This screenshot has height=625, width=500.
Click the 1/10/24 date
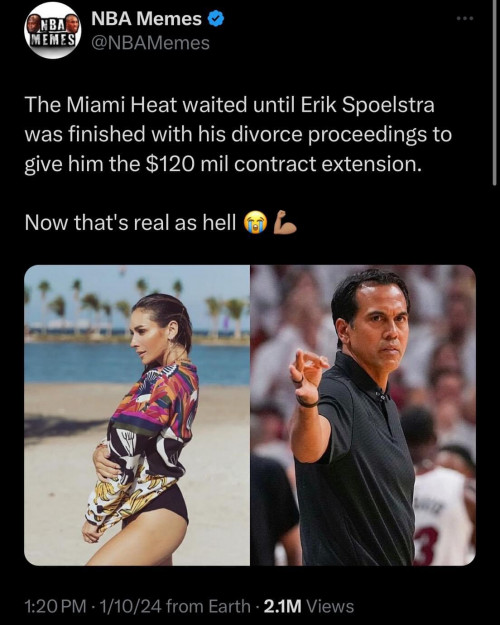click(130, 606)
